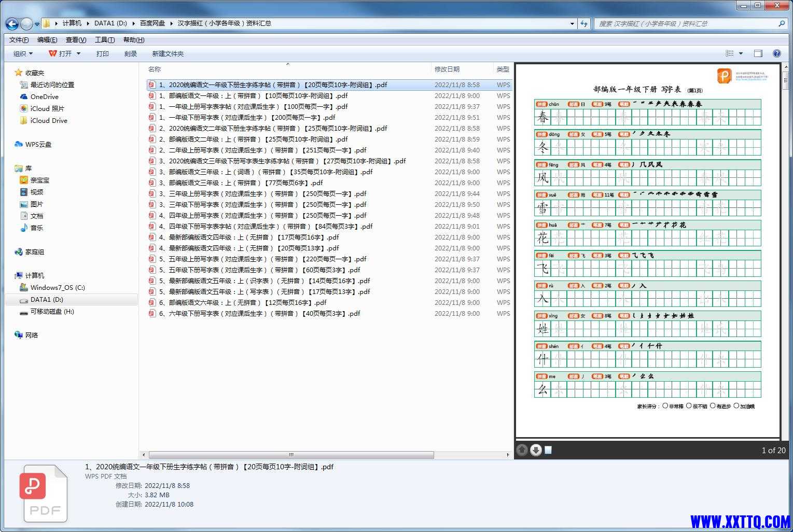Screen dimensions: 793x532
Task: Sort by 类型 column header
Action: point(503,69)
